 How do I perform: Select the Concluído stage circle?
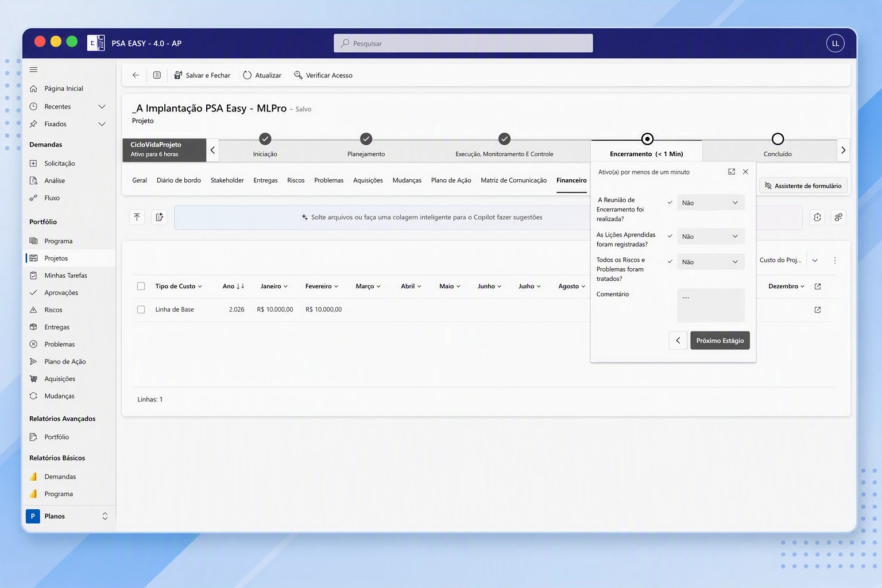[x=777, y=139]
